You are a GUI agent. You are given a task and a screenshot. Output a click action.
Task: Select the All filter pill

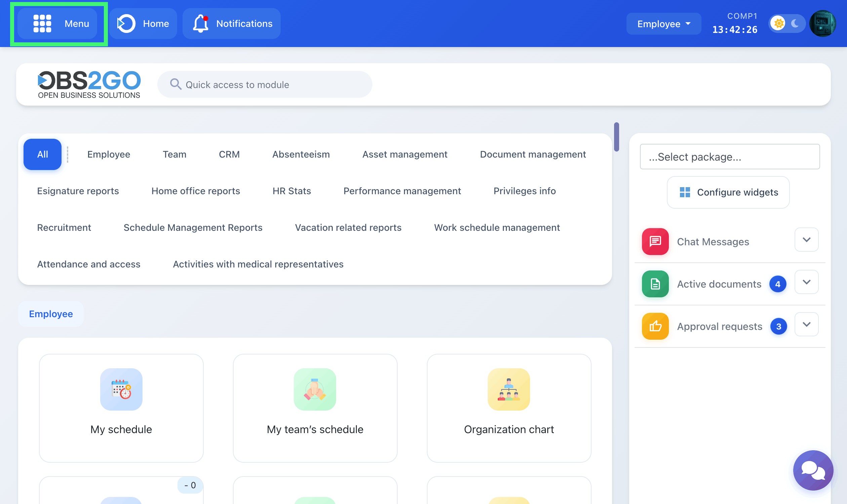[x=42, y=154]
